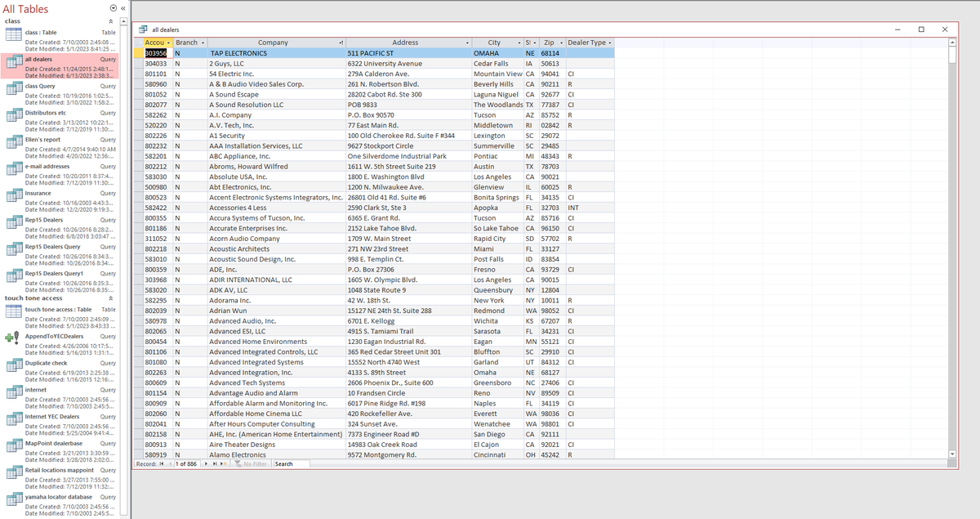Click the datasheet vertical scrollbar up arrow
Screen dimensions: 980x519
[951, 43]
